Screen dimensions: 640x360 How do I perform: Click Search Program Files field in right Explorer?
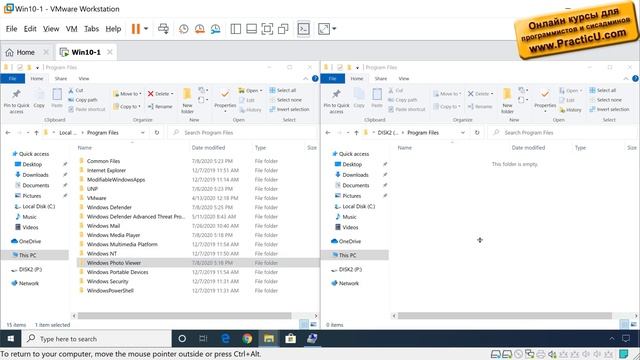pos(563,133)
